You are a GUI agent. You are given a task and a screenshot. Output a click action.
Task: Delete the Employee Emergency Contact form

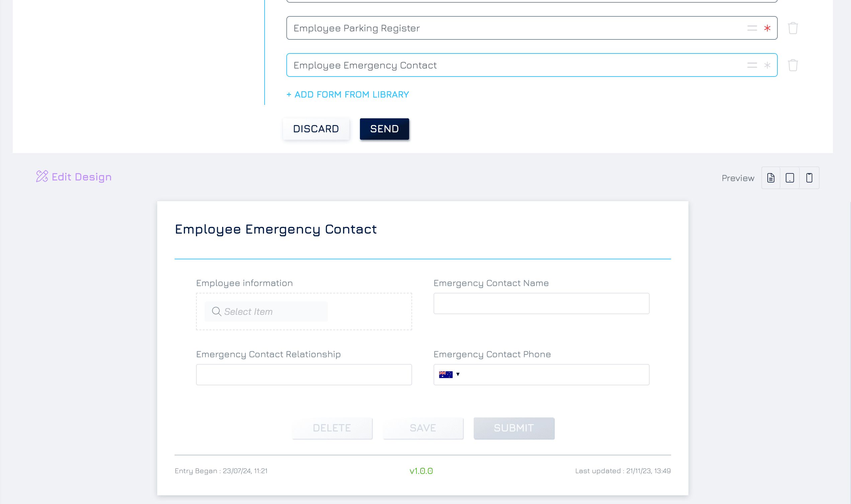click(792, 65)
